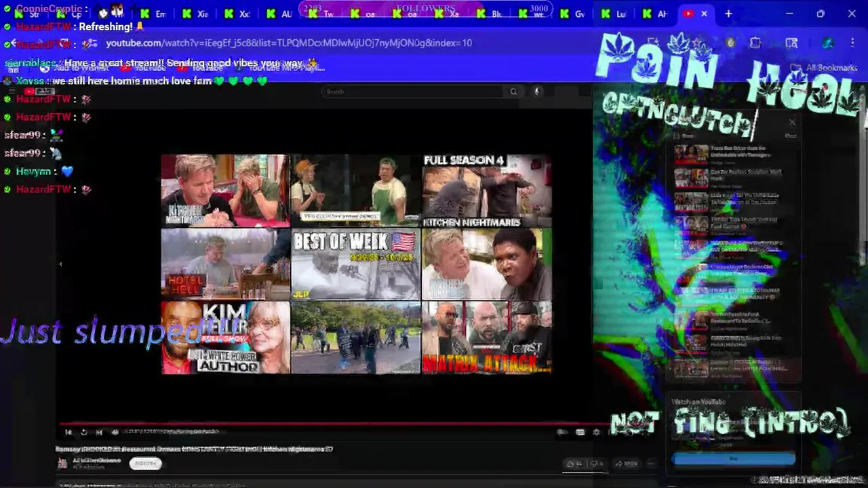The height and width of the screenshot is (488, 868).
Task: Click the YouTube search magnifier button
Action: [514, 91]
